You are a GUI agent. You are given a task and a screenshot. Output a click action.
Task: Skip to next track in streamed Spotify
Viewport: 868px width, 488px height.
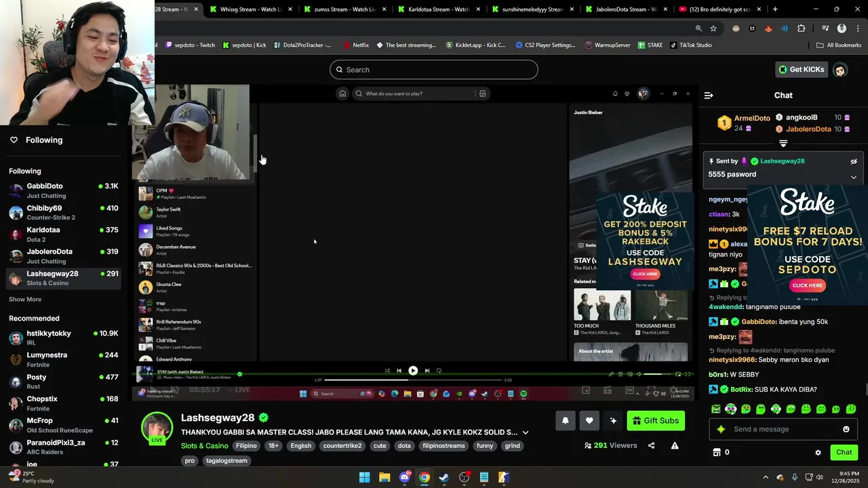pos(427,371)
